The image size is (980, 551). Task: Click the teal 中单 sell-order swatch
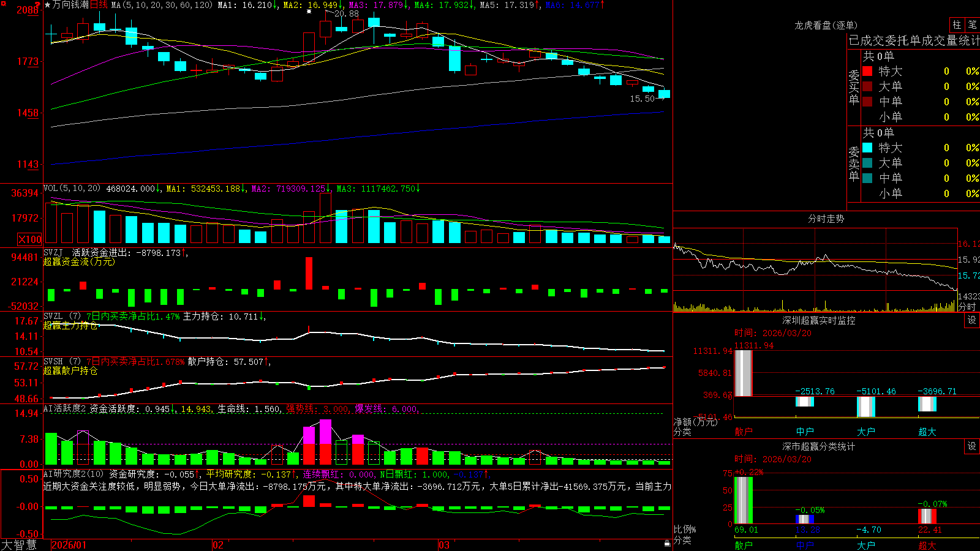pos(867,178)
